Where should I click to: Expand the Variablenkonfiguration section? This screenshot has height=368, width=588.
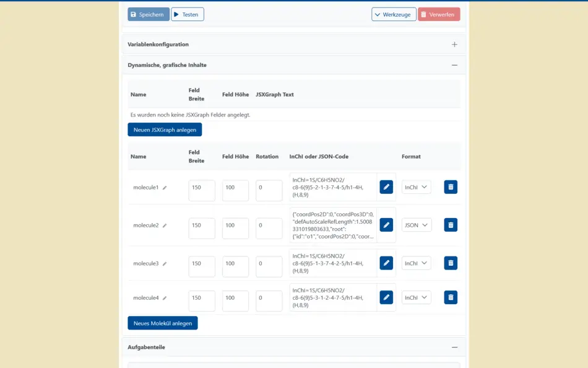[454, 45]
